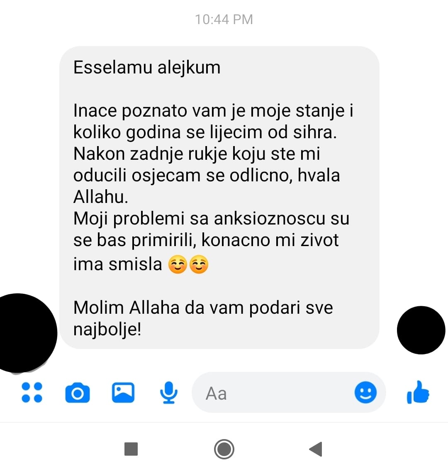This screenshot has height=476, width=448.
Task: Send a thumbs-up like
Action: [x=418, y=392]
